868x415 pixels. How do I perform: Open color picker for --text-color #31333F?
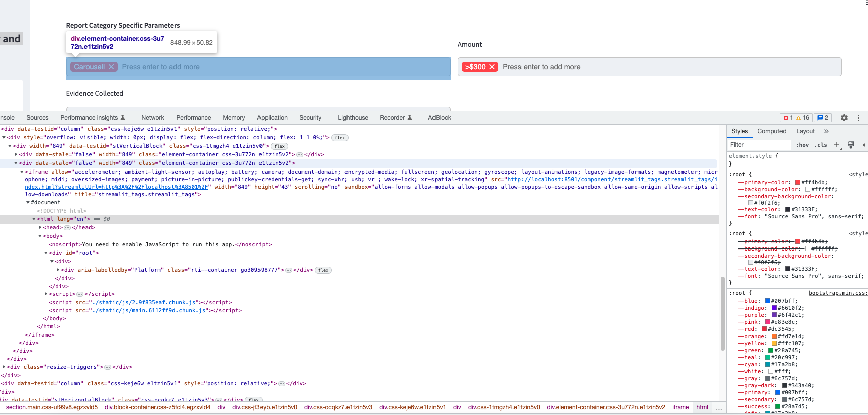point(788,210)
